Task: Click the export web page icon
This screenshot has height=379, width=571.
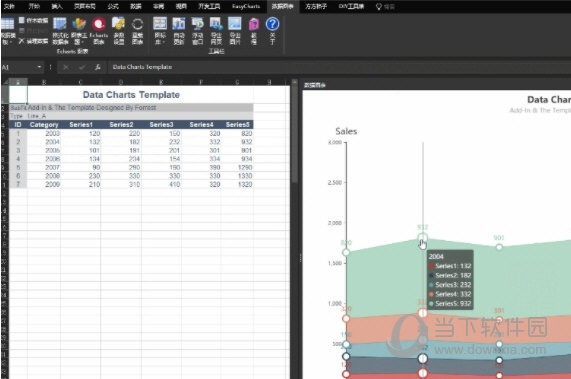Action: tap(216, 31)
